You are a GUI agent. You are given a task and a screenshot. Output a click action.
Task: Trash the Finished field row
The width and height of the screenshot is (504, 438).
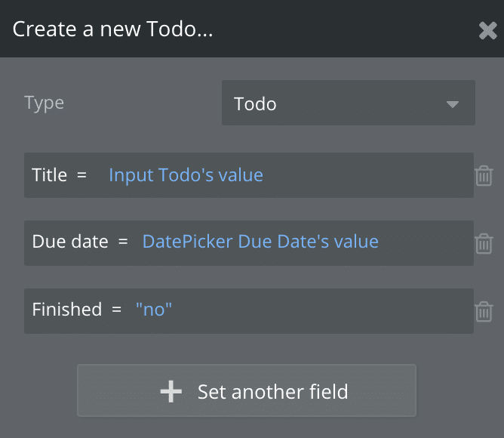pyautogui.click(x=484, y=310)
